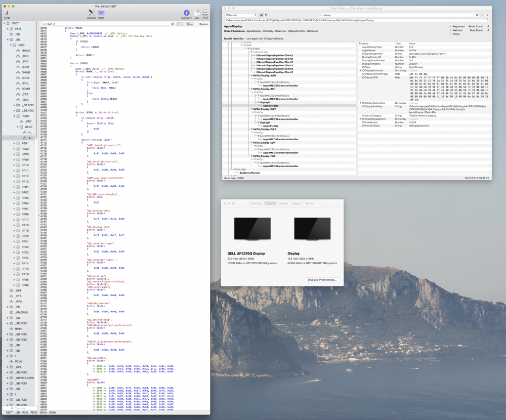
Task: Click the Done button in search bar
Action: [x=190, y=24]
